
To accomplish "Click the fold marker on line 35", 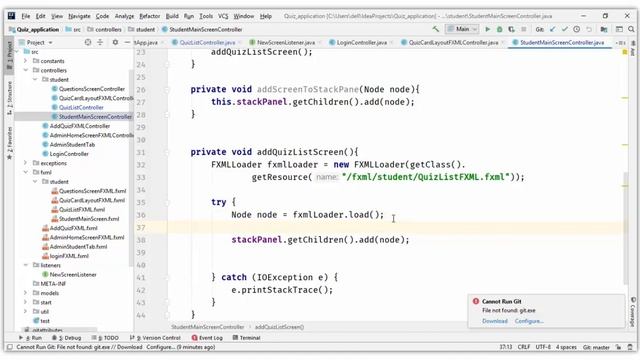I will (167, 202).
